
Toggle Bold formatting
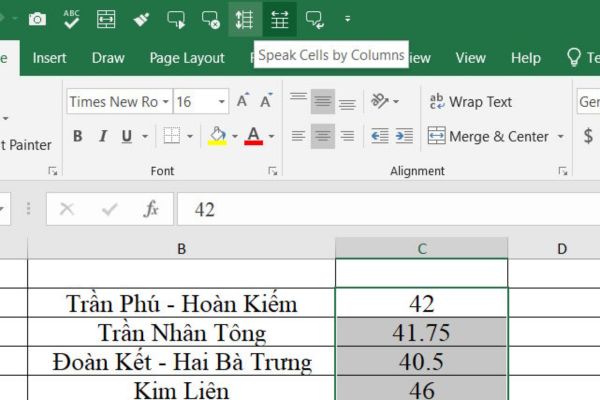78,136
